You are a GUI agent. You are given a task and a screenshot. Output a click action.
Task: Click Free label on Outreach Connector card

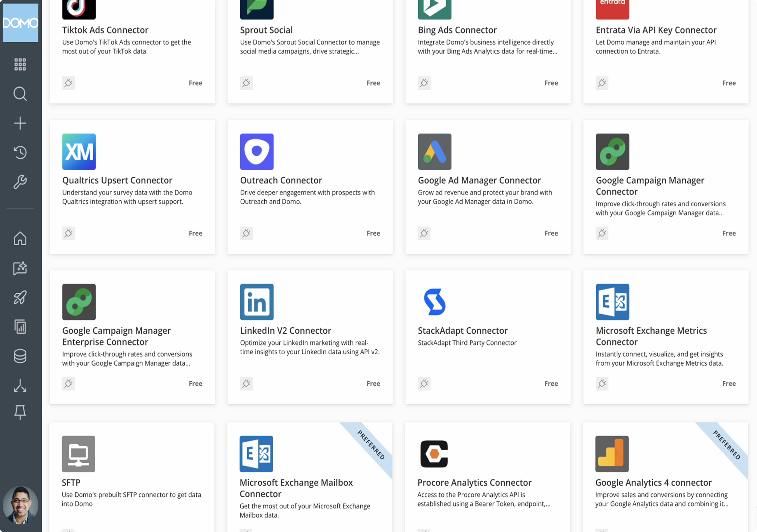click(374, 233)
